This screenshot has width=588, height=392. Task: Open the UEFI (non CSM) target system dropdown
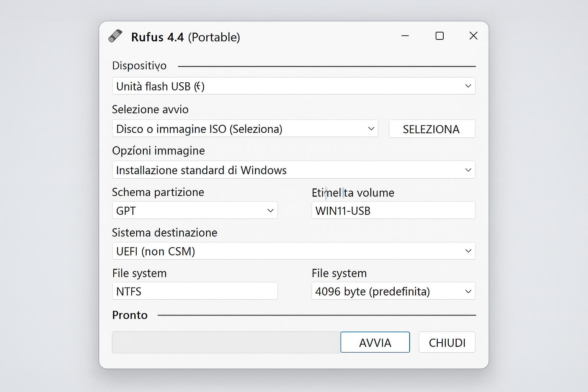pyautogui.click(x=293, y=251)
